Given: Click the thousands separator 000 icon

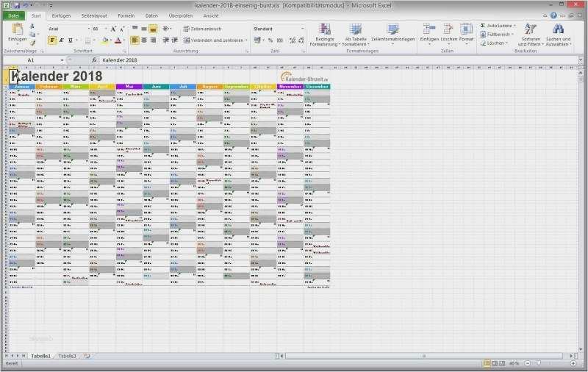Looking at the screenshot, I should pyautogui.click(x=280, y=40).
